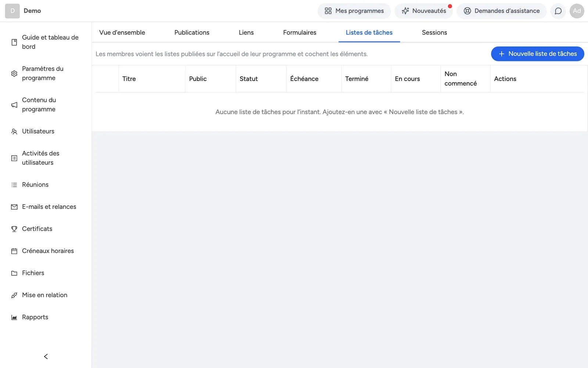Click Nouvelle liste de tâches button
Image resolution: width=588 pixels, height=368 pixels.
click(x=537, y=54)
